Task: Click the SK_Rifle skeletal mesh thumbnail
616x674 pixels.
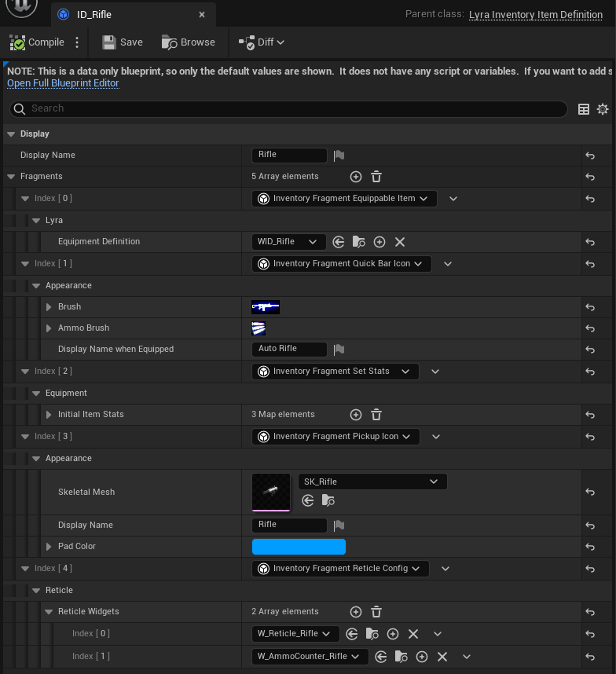Action: click(x=271, y=493)
